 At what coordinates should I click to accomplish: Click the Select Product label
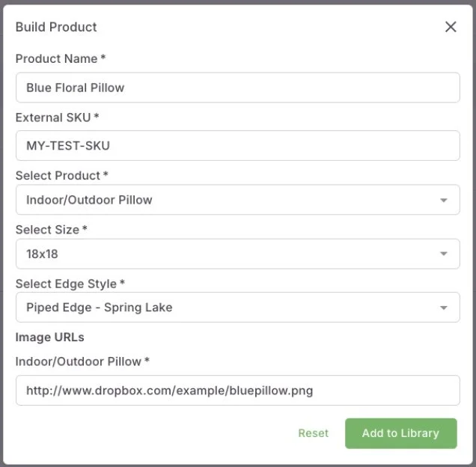coord(61,176)
